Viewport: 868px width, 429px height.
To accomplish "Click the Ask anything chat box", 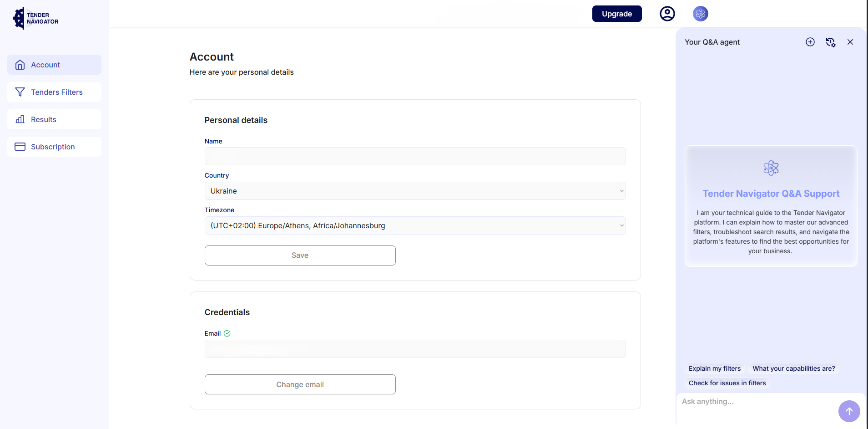I will 755,402.
